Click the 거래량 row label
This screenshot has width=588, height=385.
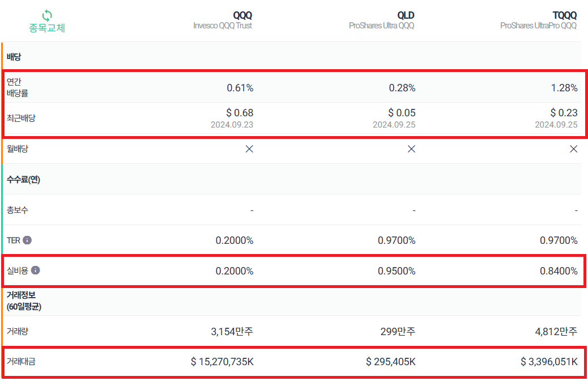tap(17, 331)
